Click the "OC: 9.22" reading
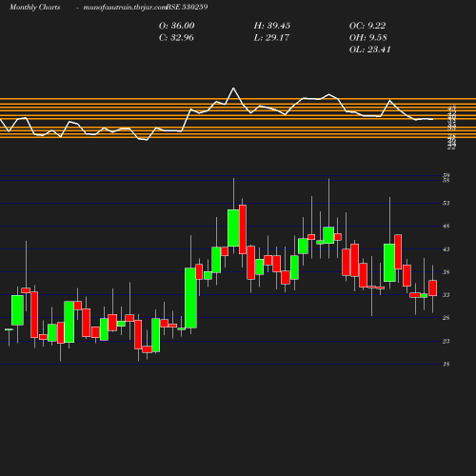The height and width of the screenshot is (476, 476). 367,26
